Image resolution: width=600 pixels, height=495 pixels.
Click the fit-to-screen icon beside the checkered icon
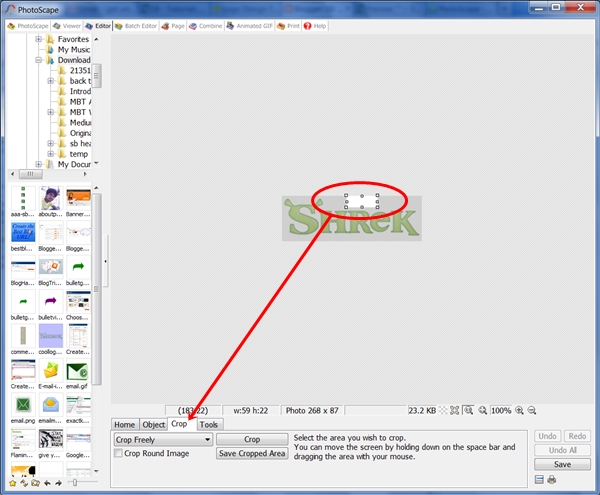455,410
